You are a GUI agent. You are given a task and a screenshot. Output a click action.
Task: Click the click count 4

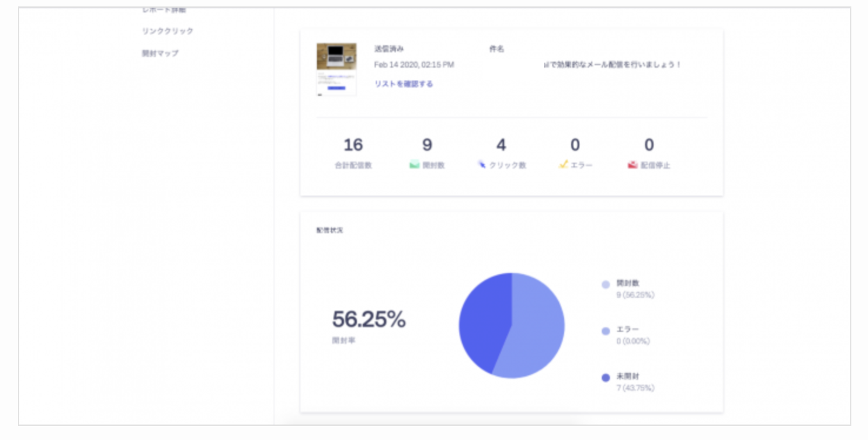(x=501, y=145)
